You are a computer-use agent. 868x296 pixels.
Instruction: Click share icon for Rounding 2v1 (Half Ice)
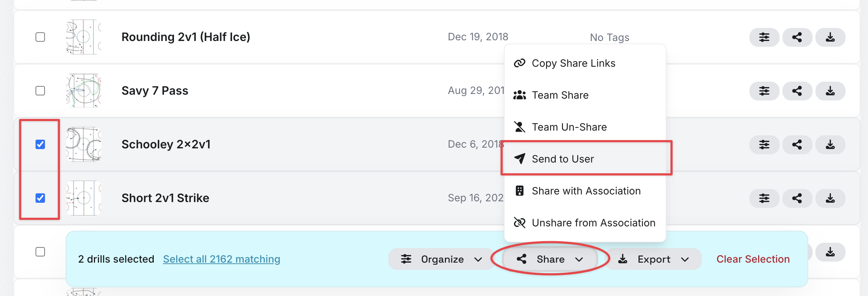(x=797, y=37)
